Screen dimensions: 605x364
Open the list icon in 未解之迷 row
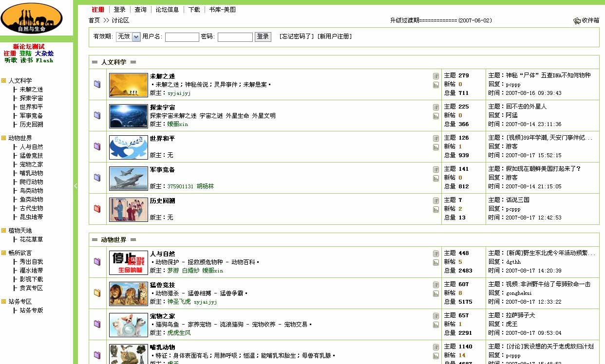point(436,76)
